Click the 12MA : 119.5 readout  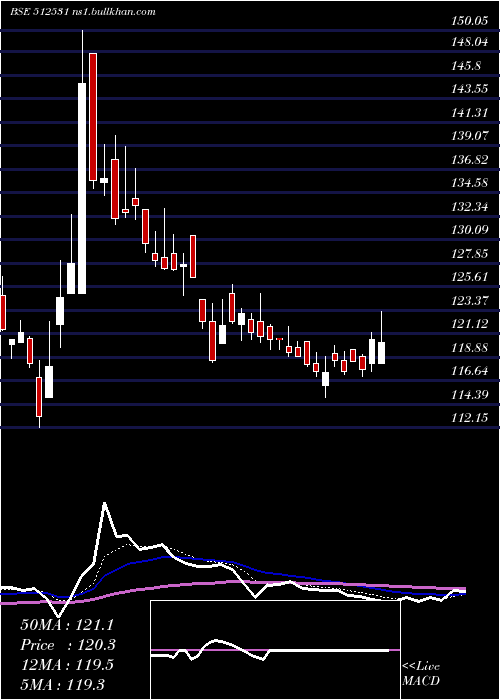pyautogui.click(x=67, y=664)
